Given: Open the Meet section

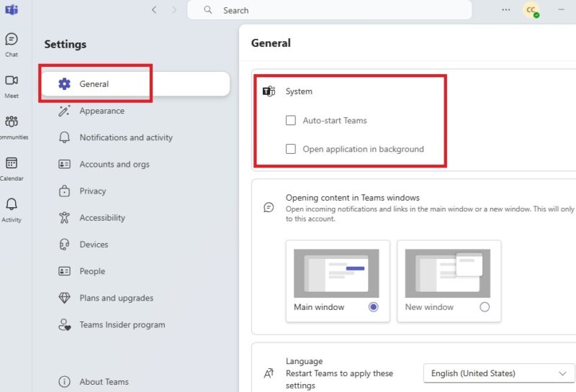Looking at the screenshot, I should 12,86.
